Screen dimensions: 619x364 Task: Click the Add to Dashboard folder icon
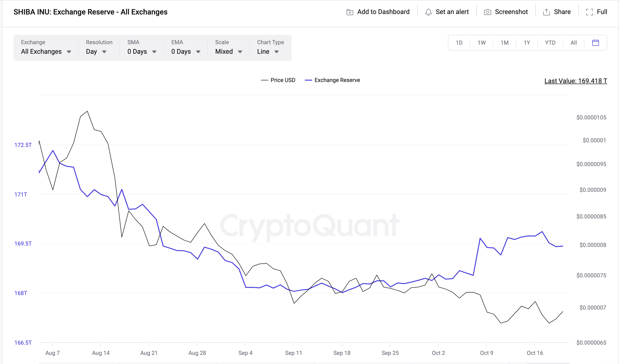coord(349,12)
